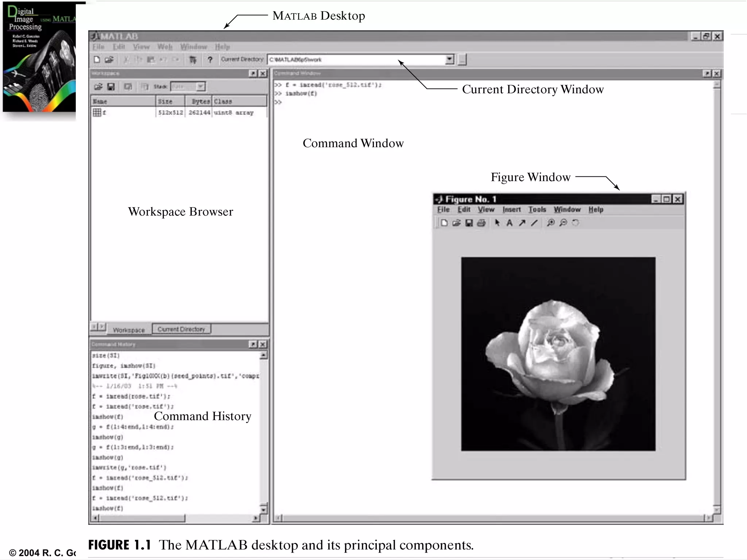
Task: Open MATLAB Web menu
Action: click(x=165, y=47)
